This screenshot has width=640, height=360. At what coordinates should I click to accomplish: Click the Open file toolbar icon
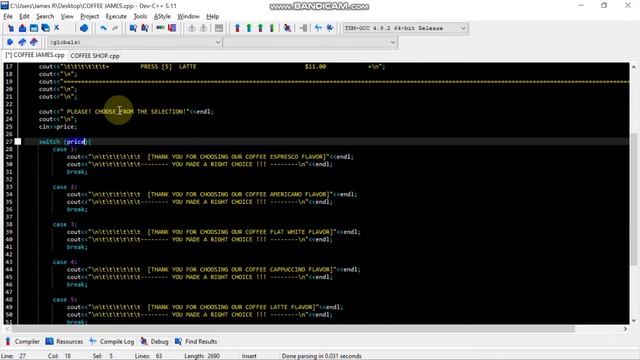pyautogui.click(x=22, y=28)
